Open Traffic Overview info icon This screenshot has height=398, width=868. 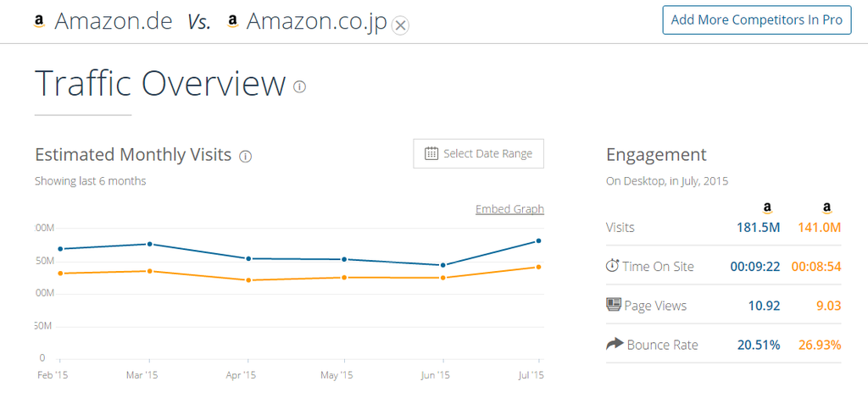[x=299, y=86]
